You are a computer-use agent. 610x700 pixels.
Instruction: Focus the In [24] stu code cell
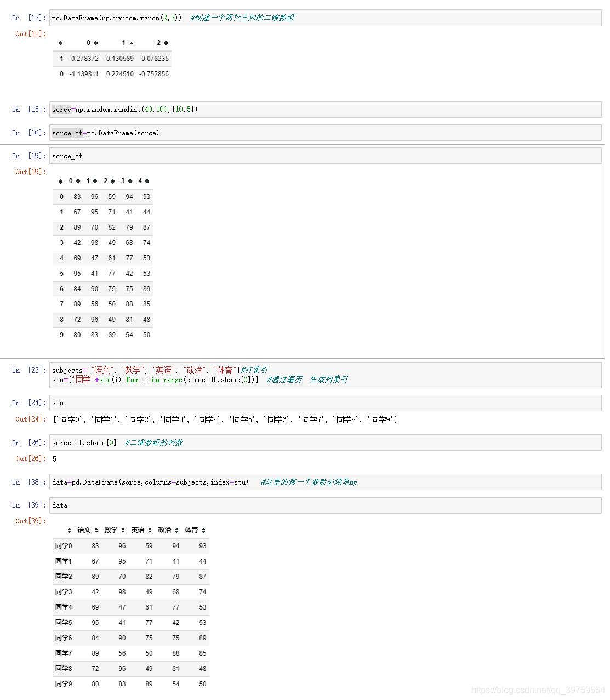tap(325, 403)
